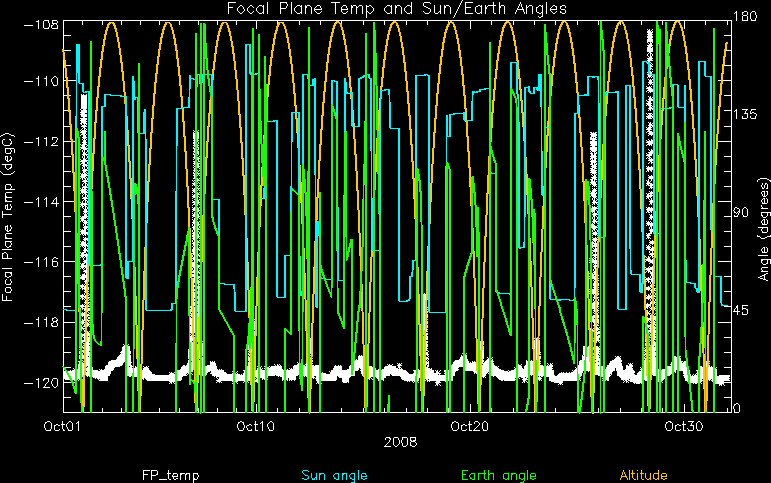Select the green Earth angle legend label
Viewport: 771px width, 483px height.
pos(500,475)
